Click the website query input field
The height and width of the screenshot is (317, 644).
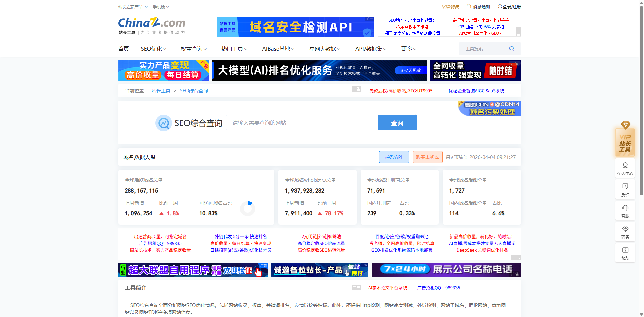click(302, 123)
